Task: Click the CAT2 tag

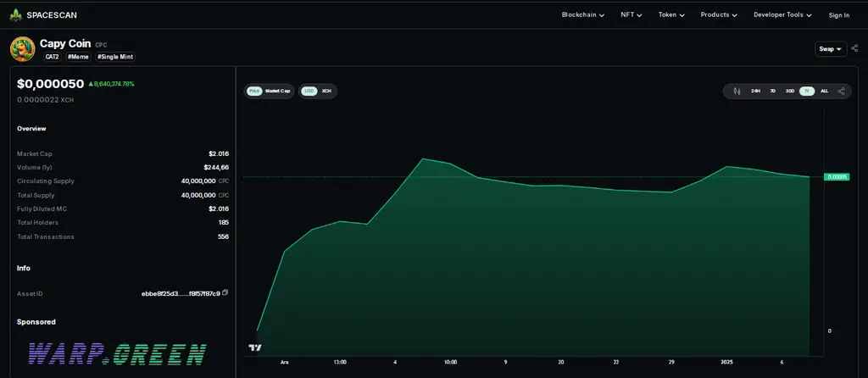Action: click(x=53, y=57)
